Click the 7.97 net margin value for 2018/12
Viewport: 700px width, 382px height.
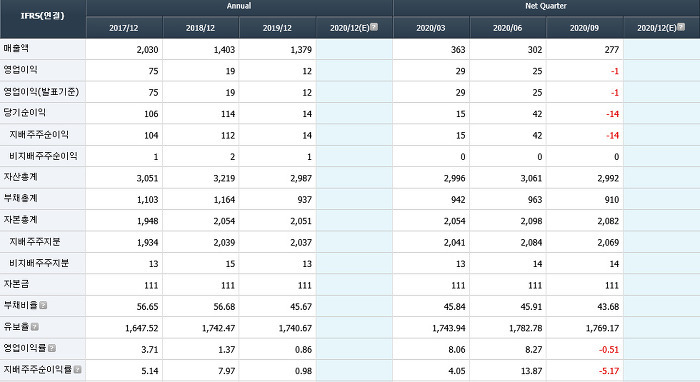pyautogui.click(x=226, y=371)
